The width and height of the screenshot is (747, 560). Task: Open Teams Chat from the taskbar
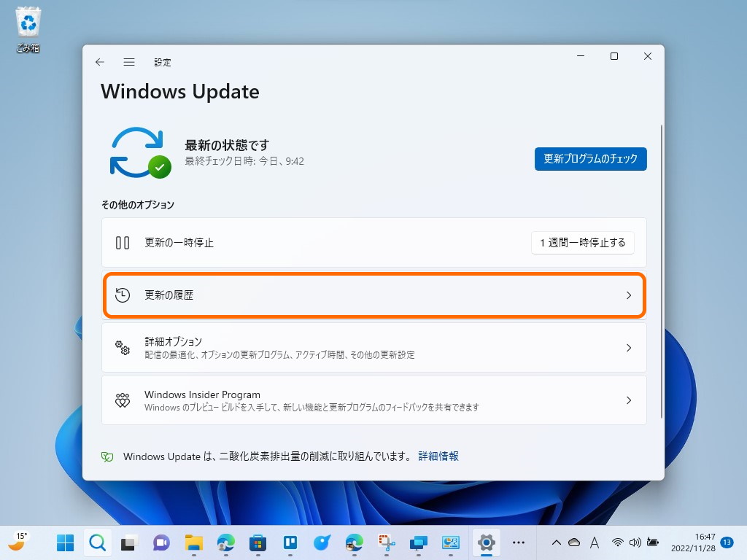click(x=162, y=542)
